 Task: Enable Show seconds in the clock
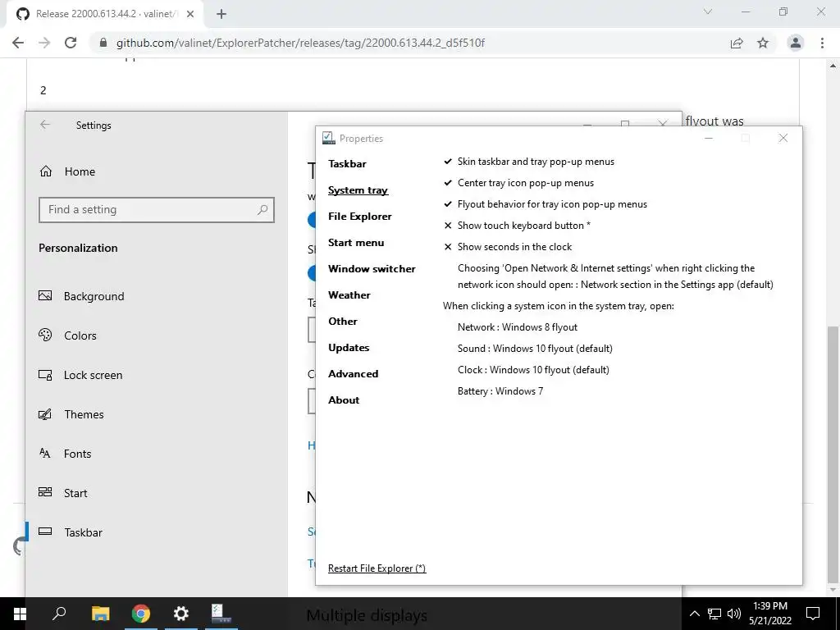click(x=508, y=247)
